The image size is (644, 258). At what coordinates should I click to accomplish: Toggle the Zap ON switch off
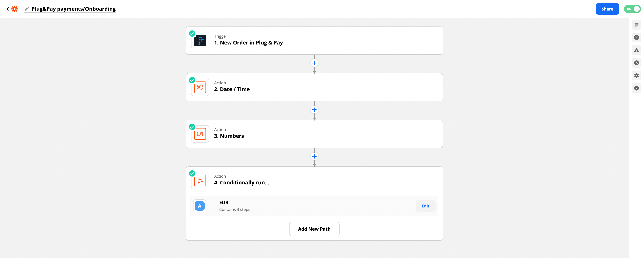point(632,9)
